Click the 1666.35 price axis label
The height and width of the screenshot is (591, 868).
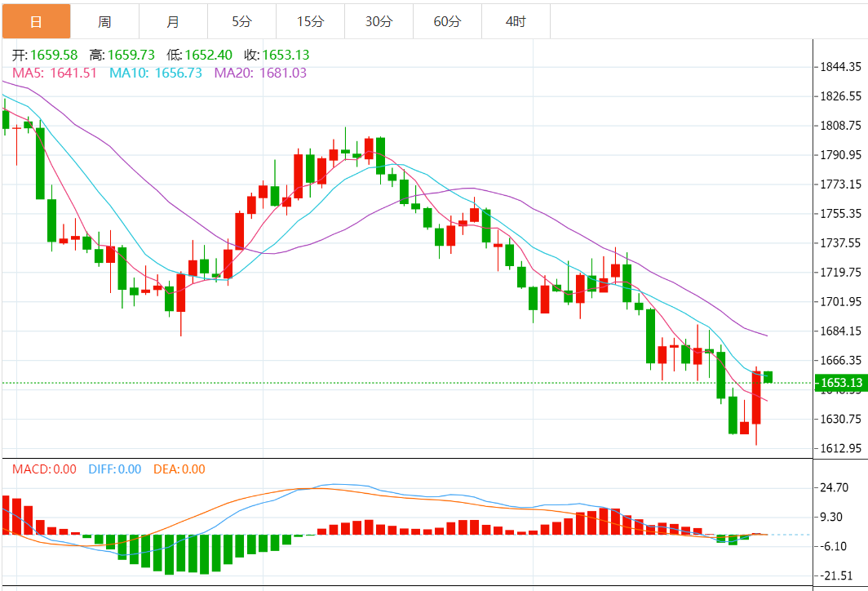[840, 361]
